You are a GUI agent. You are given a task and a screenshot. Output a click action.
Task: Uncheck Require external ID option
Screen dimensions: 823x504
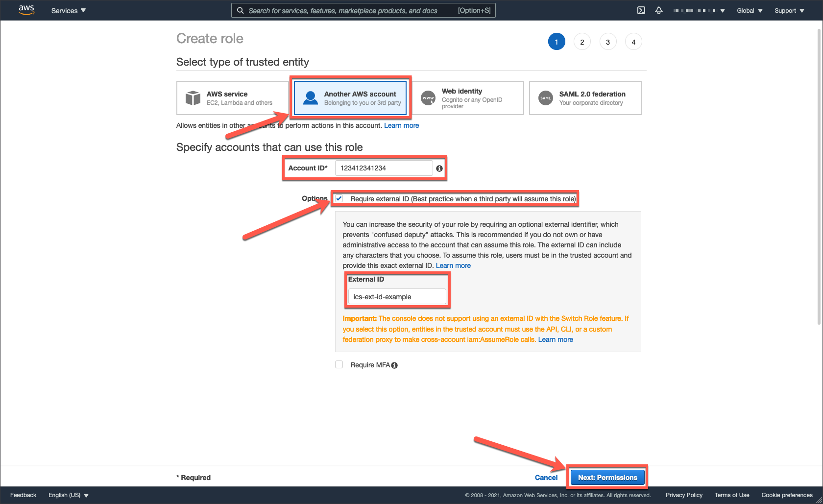[339, 199]
